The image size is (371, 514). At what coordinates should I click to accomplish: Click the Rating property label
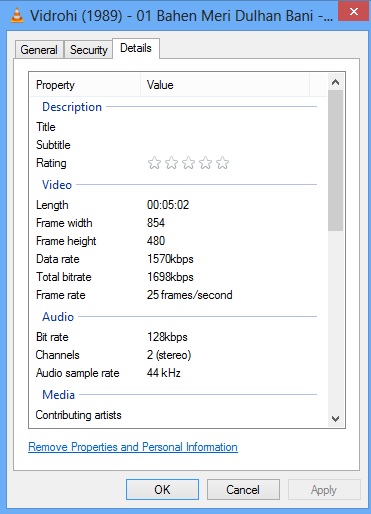tap(51, 163)
